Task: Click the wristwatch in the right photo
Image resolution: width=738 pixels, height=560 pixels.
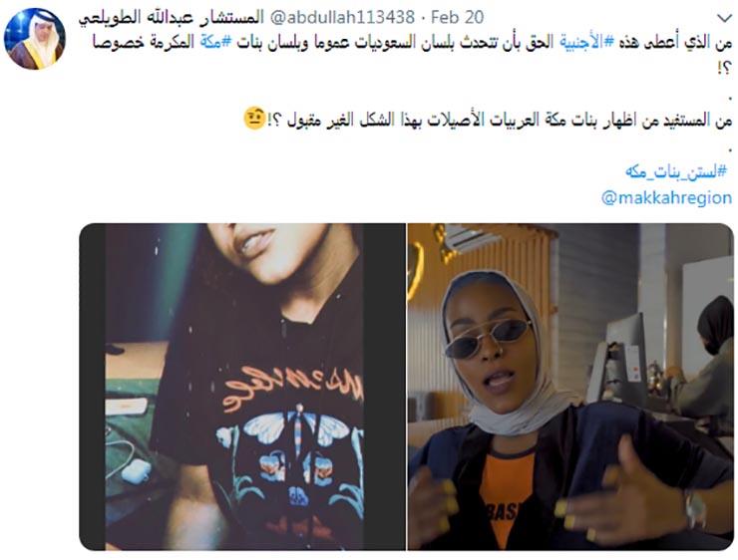Action: tap(696, 508)
